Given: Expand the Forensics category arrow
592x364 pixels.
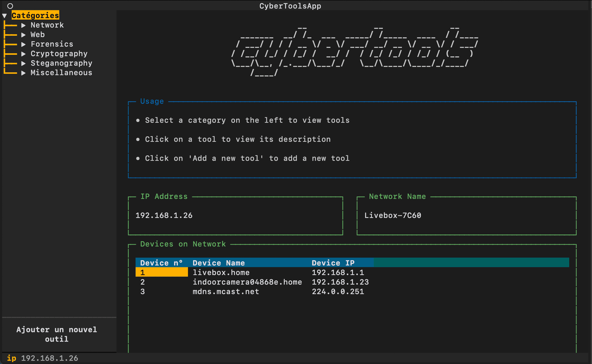Looking at the screenshot, I should pyautogui.click(x=23, y=44).
